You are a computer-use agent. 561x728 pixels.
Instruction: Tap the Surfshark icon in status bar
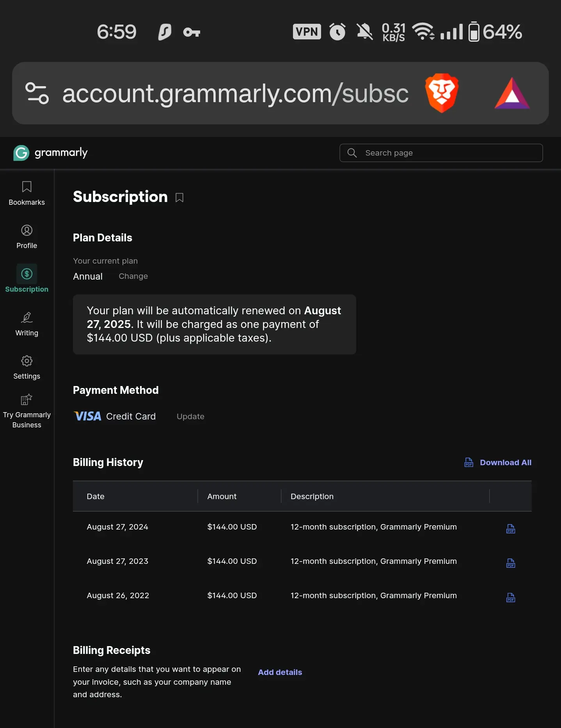165,32
